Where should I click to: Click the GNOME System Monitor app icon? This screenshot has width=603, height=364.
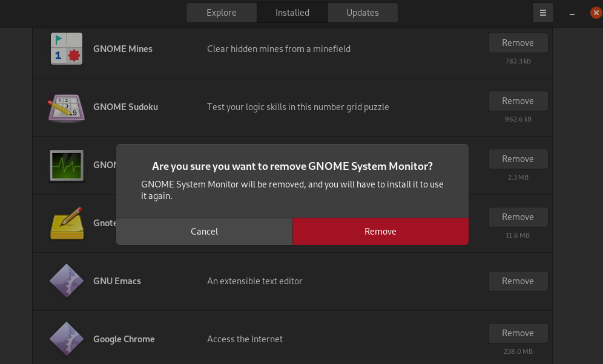coord(67,166)
